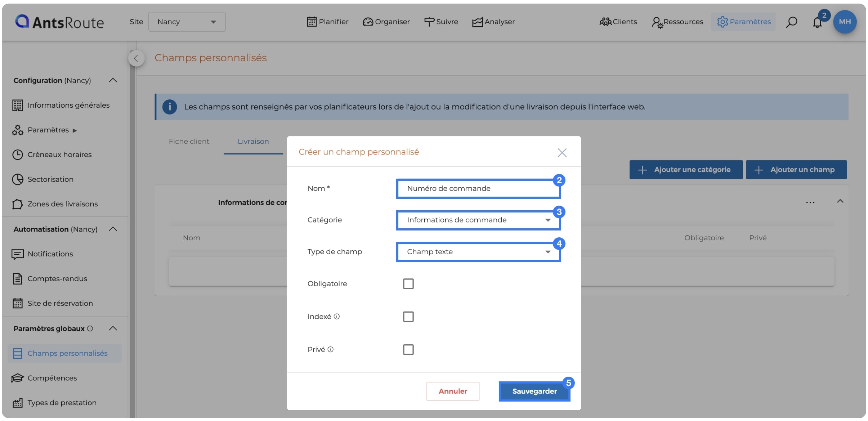Image resolution: width=868 pixels, height=421 pixels.
Task: Collapse the Configuration (Nancy) section
Action: tap(113, 80)
